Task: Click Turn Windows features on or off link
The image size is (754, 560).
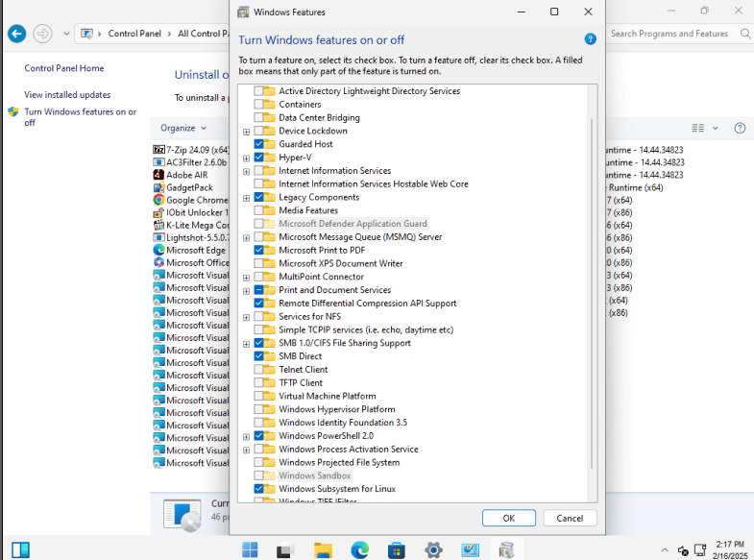Action: [x=80, y=117]
